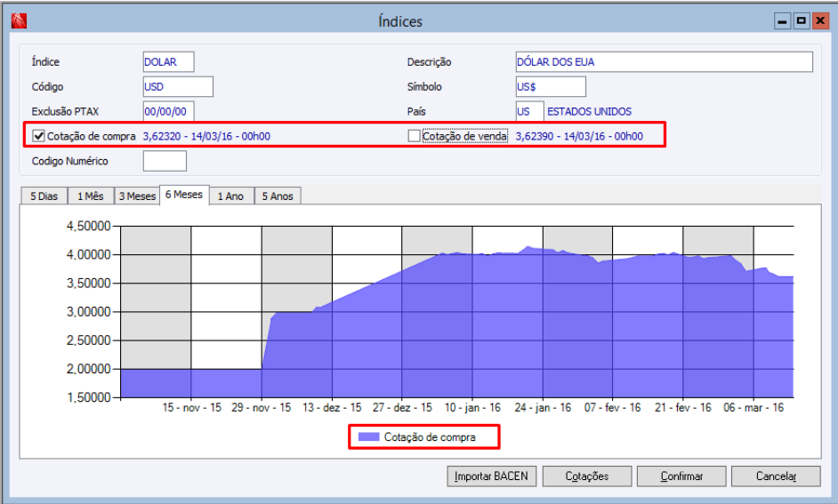Image resolution: width=838 pixels, height=504 pixels.
Task: Open the 3 Meses tab
Action: (x=137, y=196)
